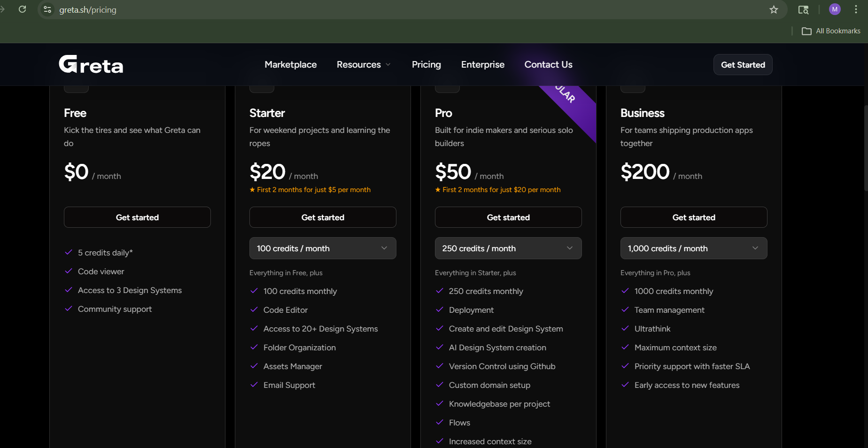Click the 'Community support' feature
This screenshot has width=868, height=448.
click(x=115, y=309)
